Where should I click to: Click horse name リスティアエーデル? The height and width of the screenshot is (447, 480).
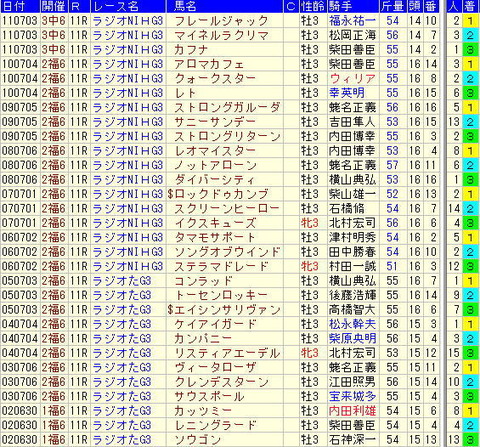pyautogui.click(x=227, y=353)
